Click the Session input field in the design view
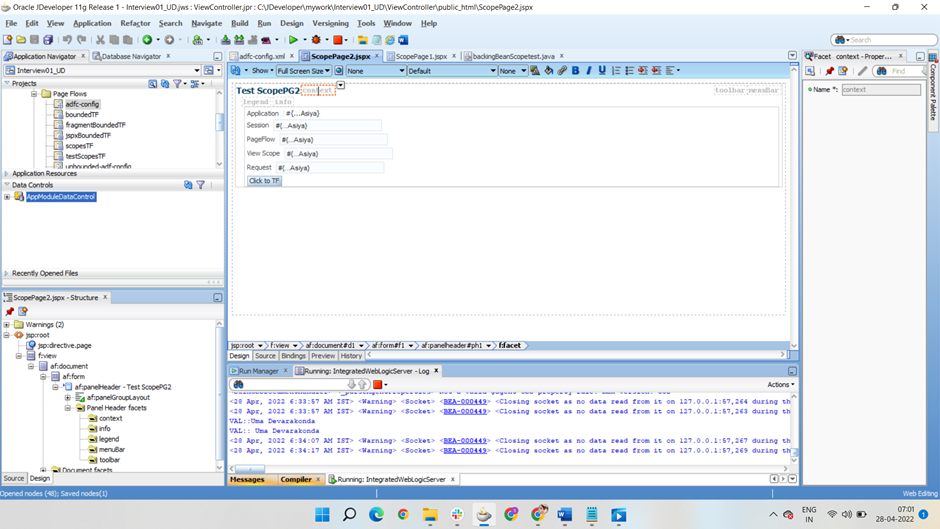Screen dimensions: 940x529 tap(327, 125)
